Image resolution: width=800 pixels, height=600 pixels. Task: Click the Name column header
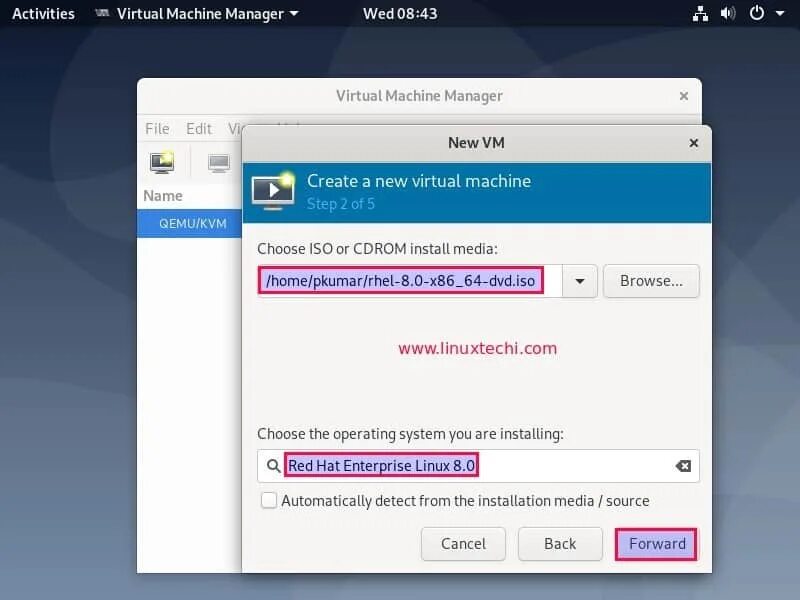(x=163, y=196)
